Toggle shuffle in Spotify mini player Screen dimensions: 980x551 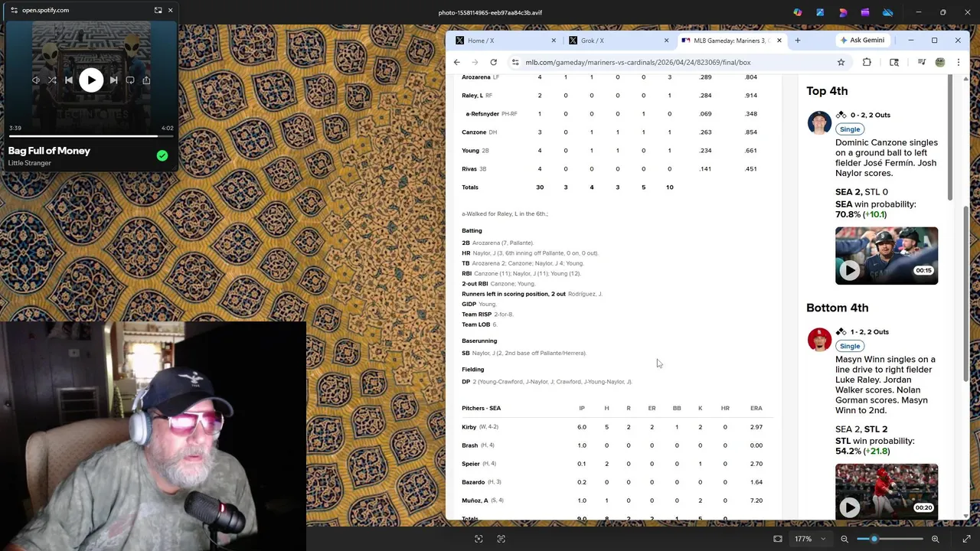(52, 80)
